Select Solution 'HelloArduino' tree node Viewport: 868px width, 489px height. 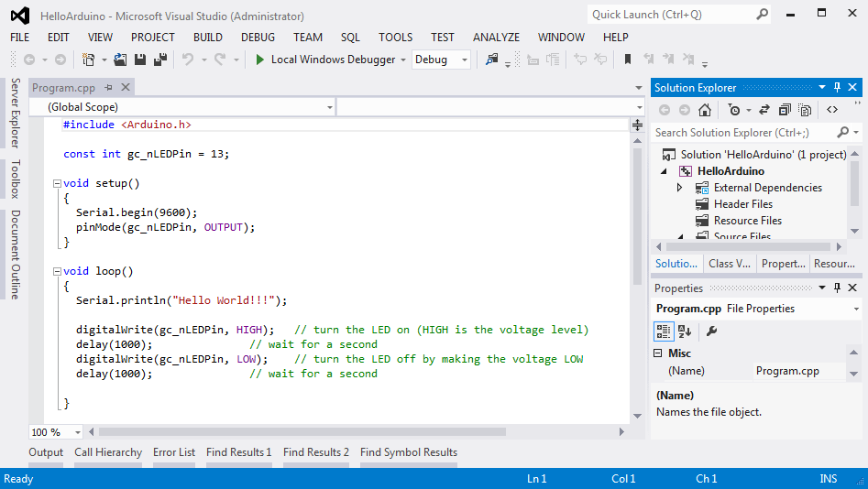[x=764, y=155]
